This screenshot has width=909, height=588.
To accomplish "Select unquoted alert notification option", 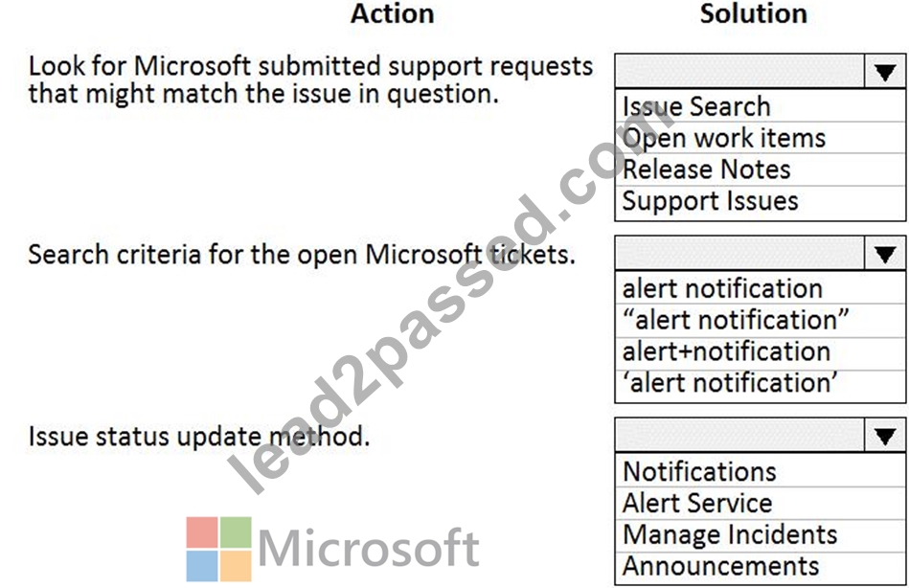I will pyautogui.click(x=760, y=288).
